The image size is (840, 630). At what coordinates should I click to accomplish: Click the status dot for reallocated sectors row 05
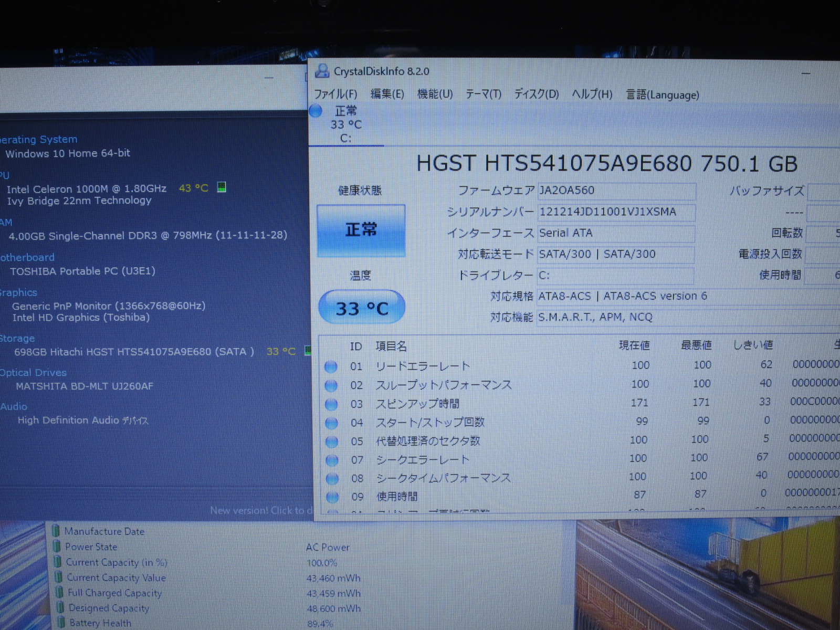click(332, 442)
